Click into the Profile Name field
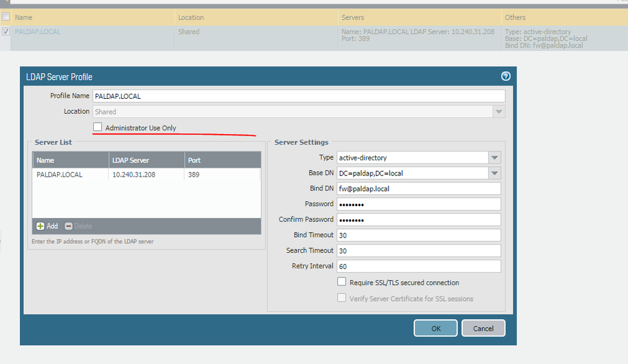The height and width of the screenshot is (364, 628). coord(299,96)
